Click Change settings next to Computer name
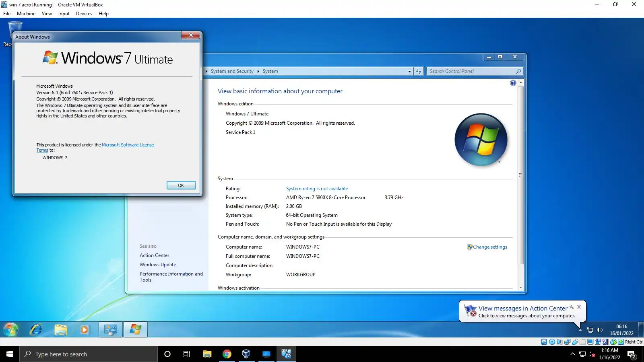 coord(490,247)
